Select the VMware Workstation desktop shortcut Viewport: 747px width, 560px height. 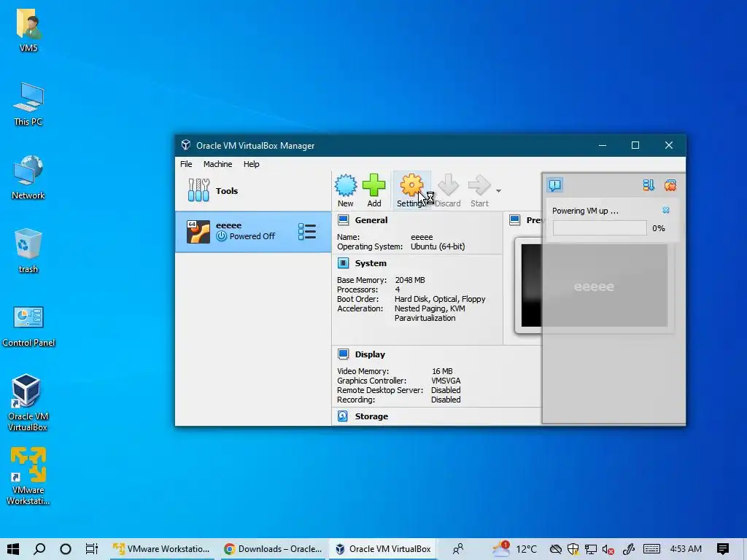coord(28,475)
